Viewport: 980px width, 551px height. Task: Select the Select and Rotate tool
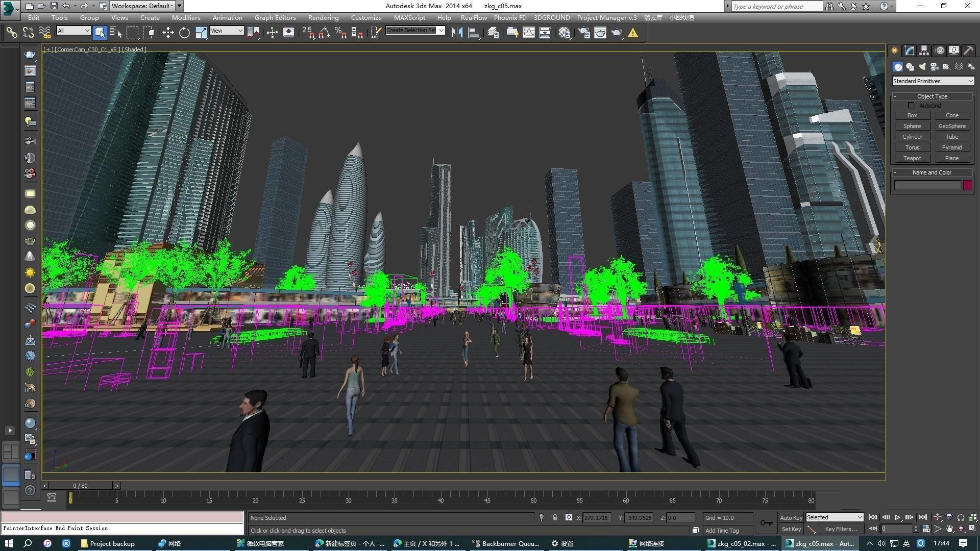(x=184, y=33)
